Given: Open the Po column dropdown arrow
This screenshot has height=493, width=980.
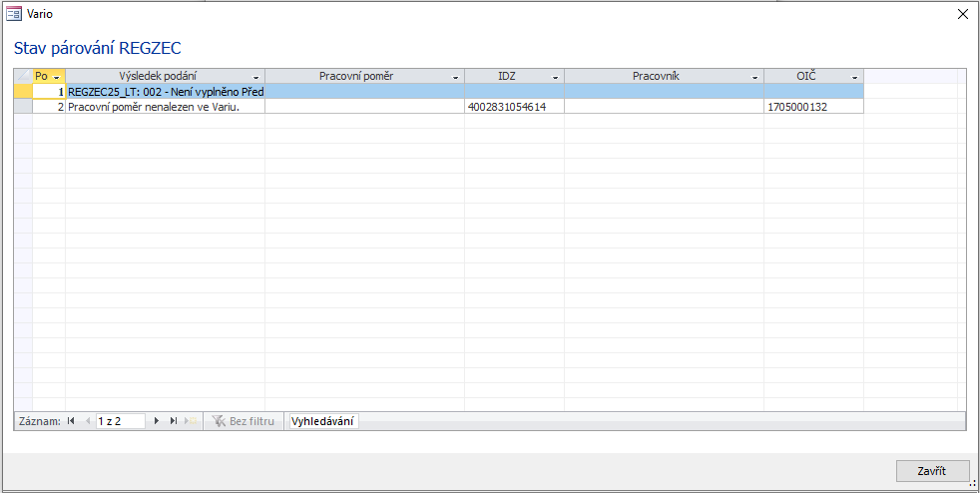Looking at the screenshot, I should pyautogui.click(x=57, y=77).
